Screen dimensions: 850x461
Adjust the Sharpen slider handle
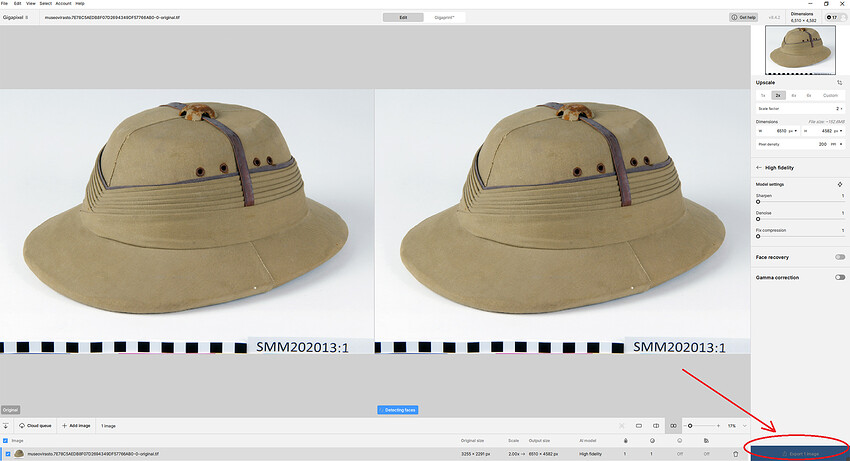click(758, 201)
